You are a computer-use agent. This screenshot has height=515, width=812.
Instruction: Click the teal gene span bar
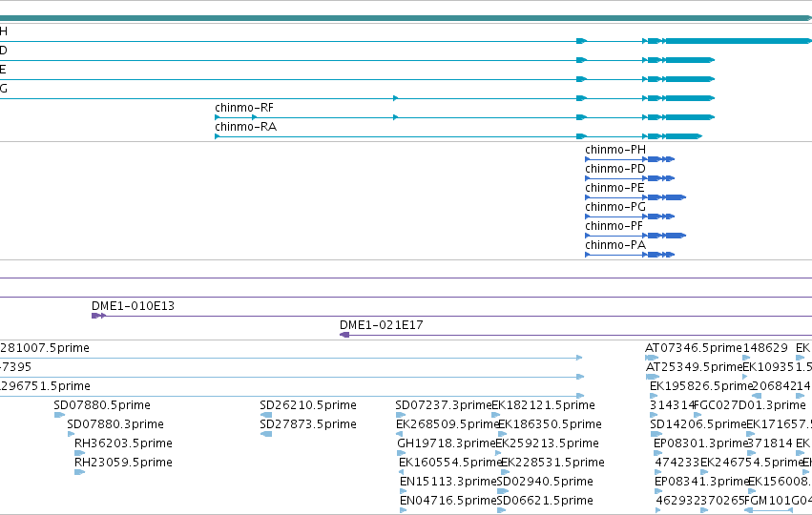click(x=406, y=18)
